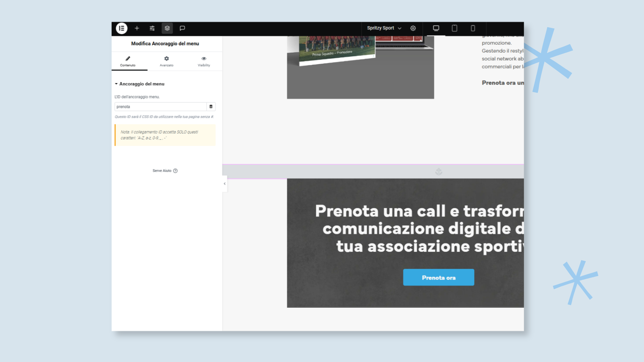Select the Contenuto tab

[x=128, y=61]
